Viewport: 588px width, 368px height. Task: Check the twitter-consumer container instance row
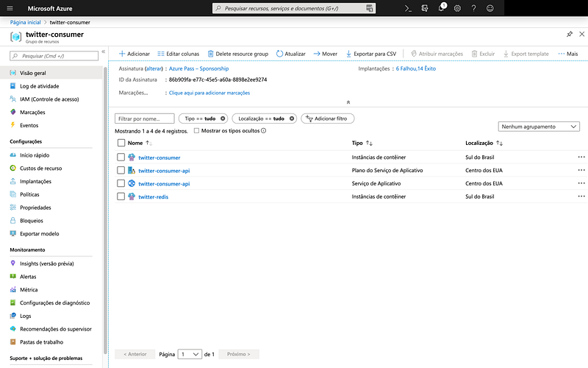coord(121,157)
